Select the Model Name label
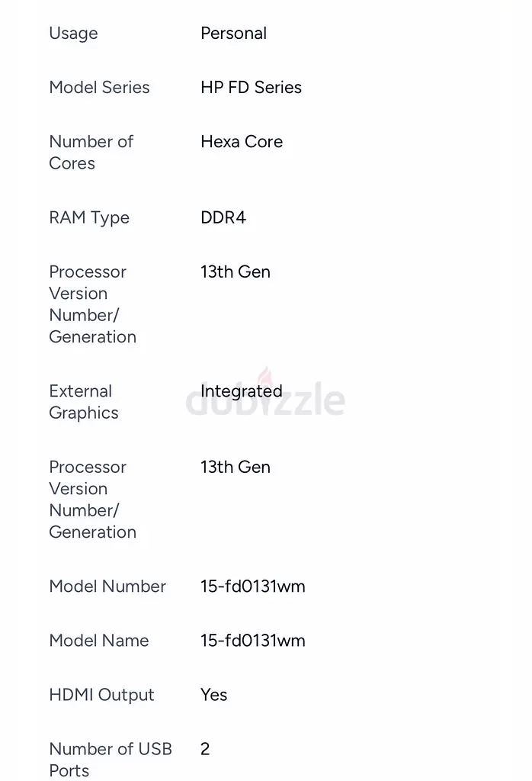 (x=99, y=641)
